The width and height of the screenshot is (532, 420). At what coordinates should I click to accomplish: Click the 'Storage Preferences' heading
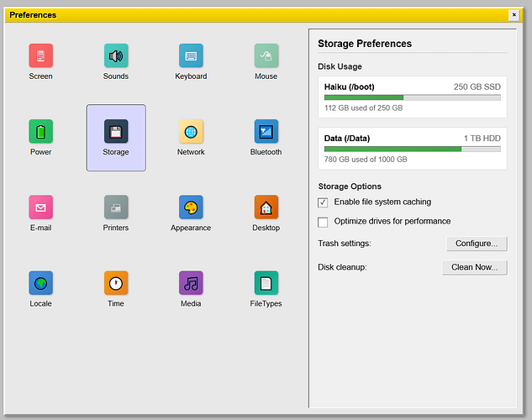click(x=365, y=44)
